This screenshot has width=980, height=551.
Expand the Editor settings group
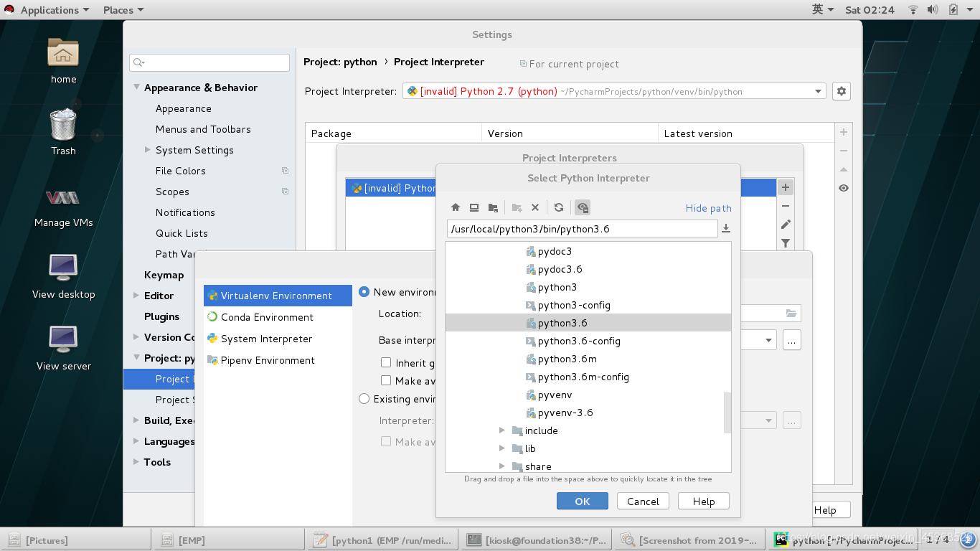[136, 296]
